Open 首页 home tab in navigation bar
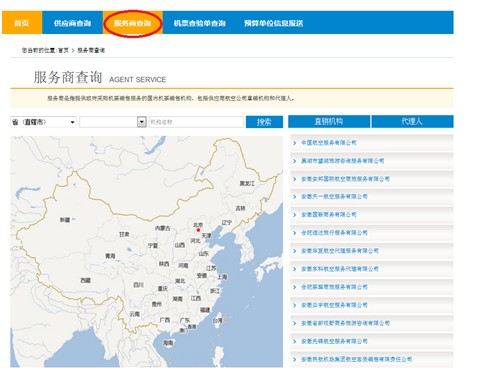The image size is (500, 371). (22, 23)
